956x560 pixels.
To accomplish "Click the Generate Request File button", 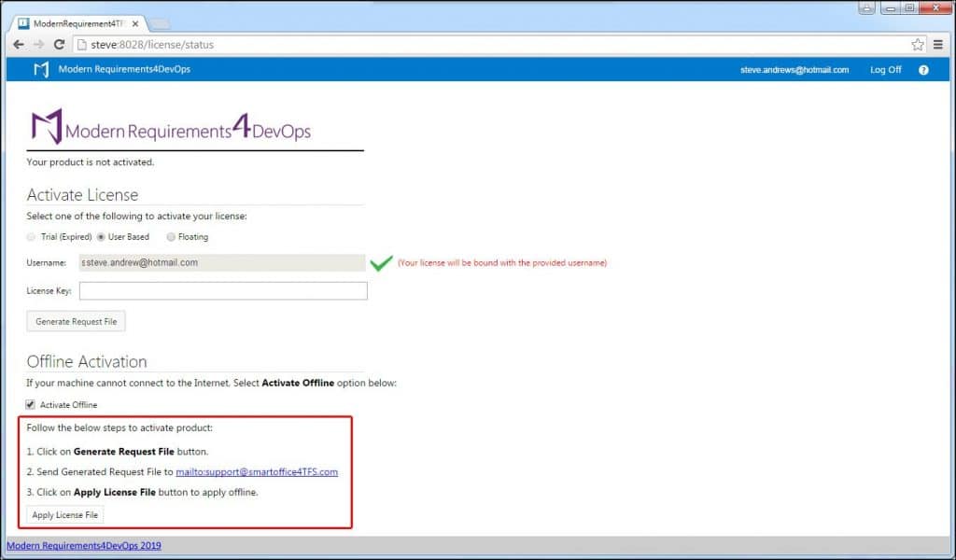I will (x=75, y=320).
